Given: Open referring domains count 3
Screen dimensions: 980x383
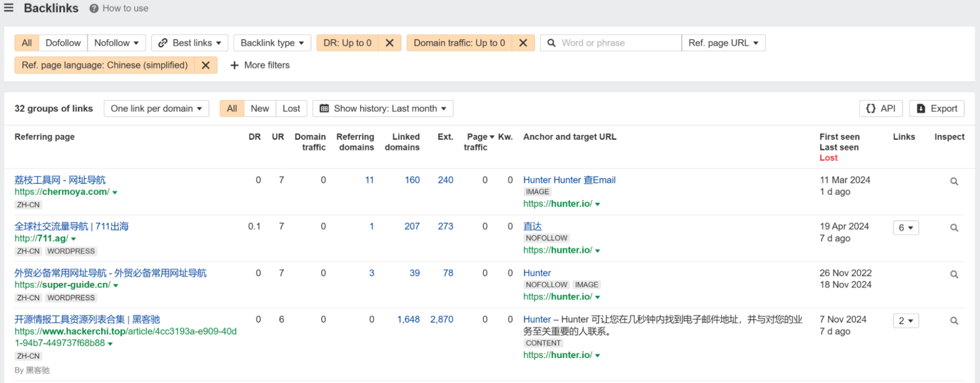Looking at the screenshot, I should point(372,273).
